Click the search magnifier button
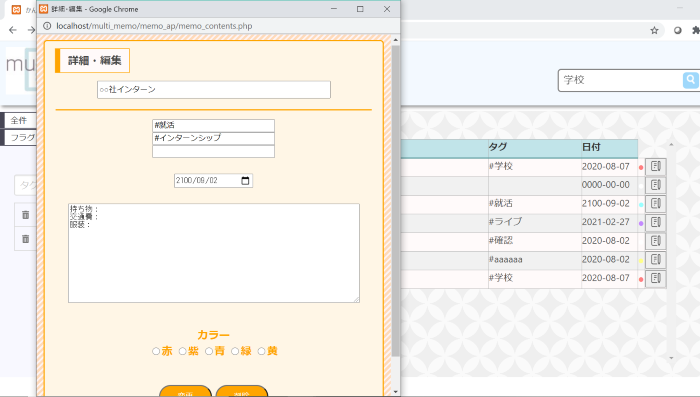This screenshot has width=700, height=397. (691, 80)
